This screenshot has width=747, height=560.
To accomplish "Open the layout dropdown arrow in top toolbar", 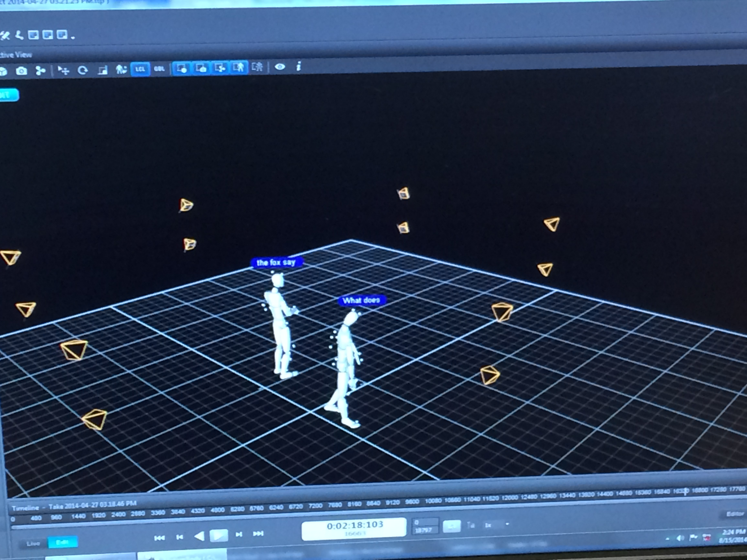I will pos(73,38).
